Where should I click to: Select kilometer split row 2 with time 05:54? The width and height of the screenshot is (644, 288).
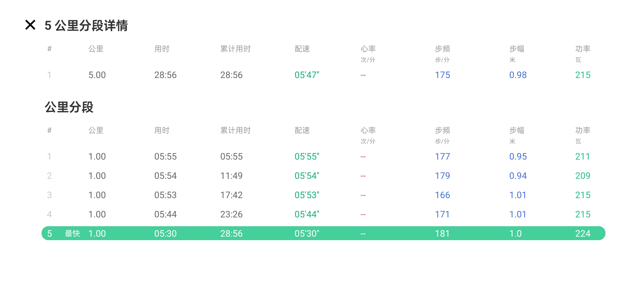tap(165, 176)
